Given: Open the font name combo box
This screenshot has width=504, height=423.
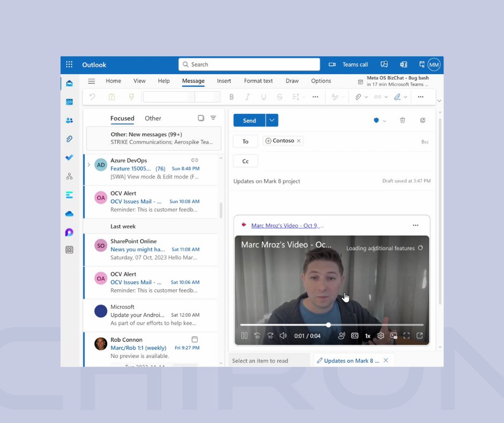Looking at the screenshot, I should 169,97.
